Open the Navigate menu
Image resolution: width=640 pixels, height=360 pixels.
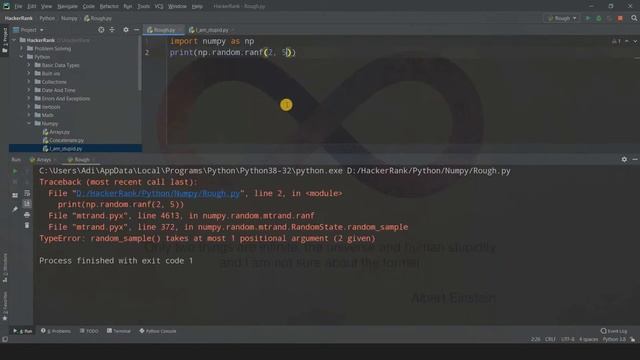click(67, 7)
